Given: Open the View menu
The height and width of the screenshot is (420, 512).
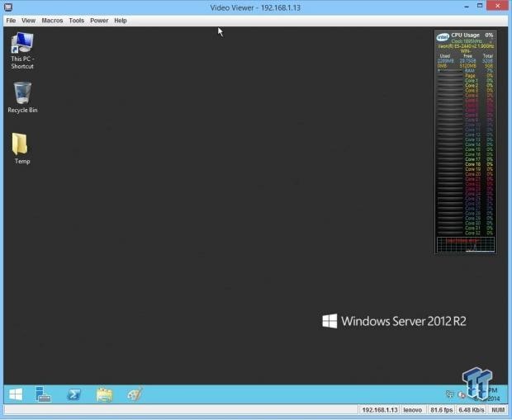Looking at the screenshot, I should point(28,21).
